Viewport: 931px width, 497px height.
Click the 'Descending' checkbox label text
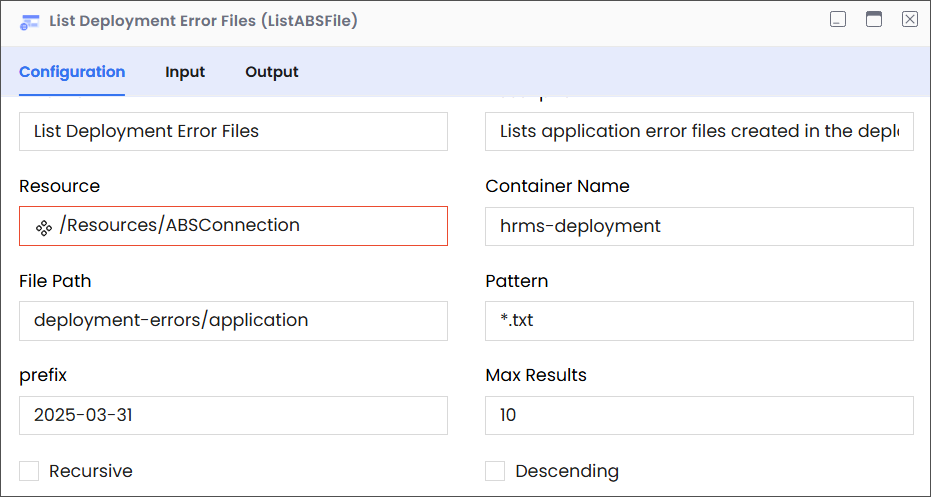pyautogui.click(x=567, y=471)
